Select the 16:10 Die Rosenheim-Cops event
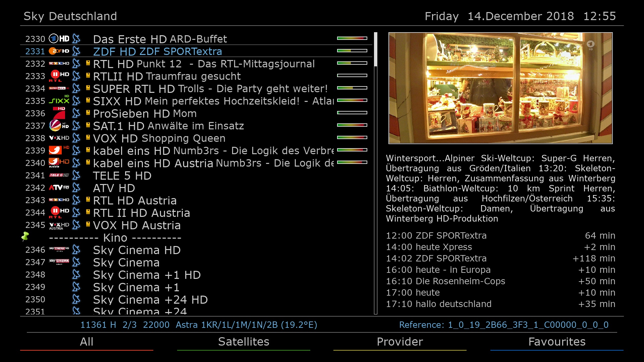The height and width of the screenshot is (362, 644). [500, 281]
